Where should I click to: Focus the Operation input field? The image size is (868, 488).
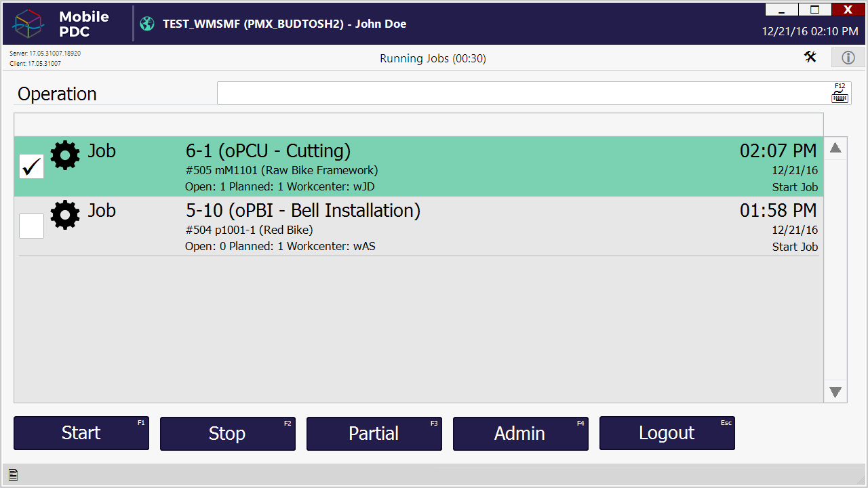[x=522, y=94]
